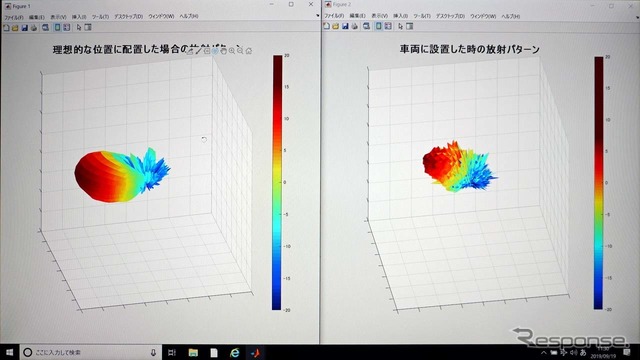This screenshot has width=640, height=360.
Task: Toggle Insert Legend in Figure 1 toolbar
Action: click(67, 28)
